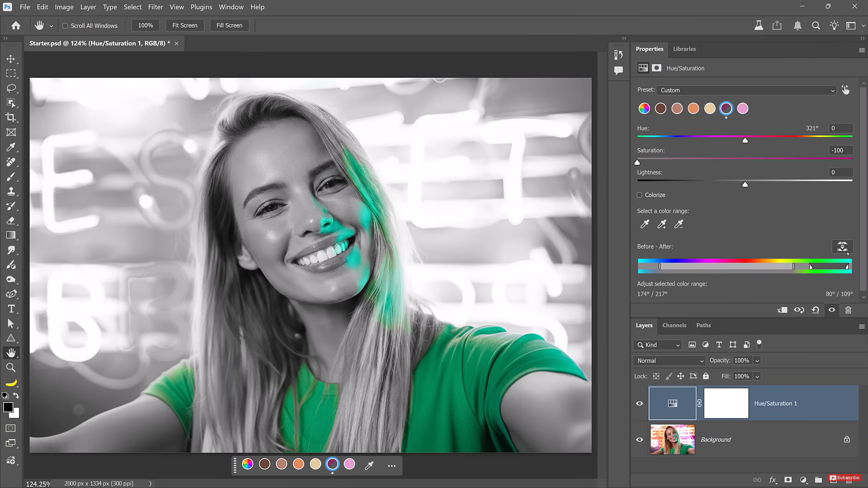The image size is (868, 488).
Task: Switch to the Channels tab
Action: tap(674, 325)
